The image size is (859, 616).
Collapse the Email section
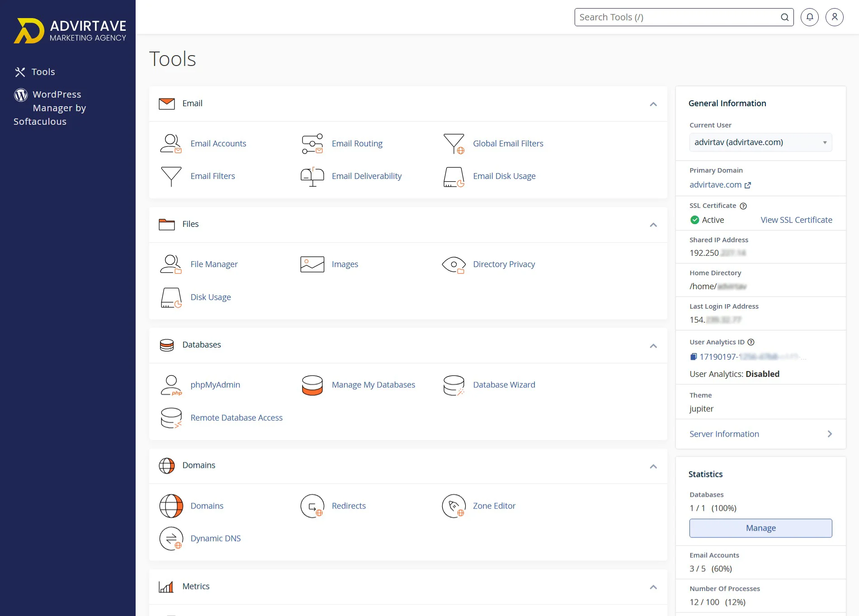pyautogui.click(x=653, y=104)
